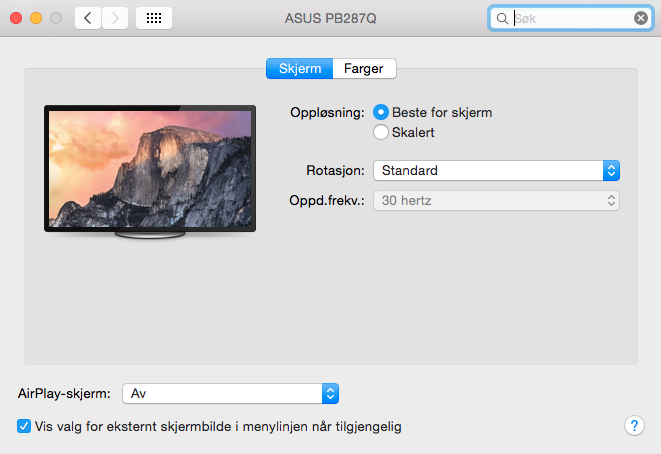The image size is (661, 454).
Task: Click the magnifying glass search icon
Action: coord(502,19)
